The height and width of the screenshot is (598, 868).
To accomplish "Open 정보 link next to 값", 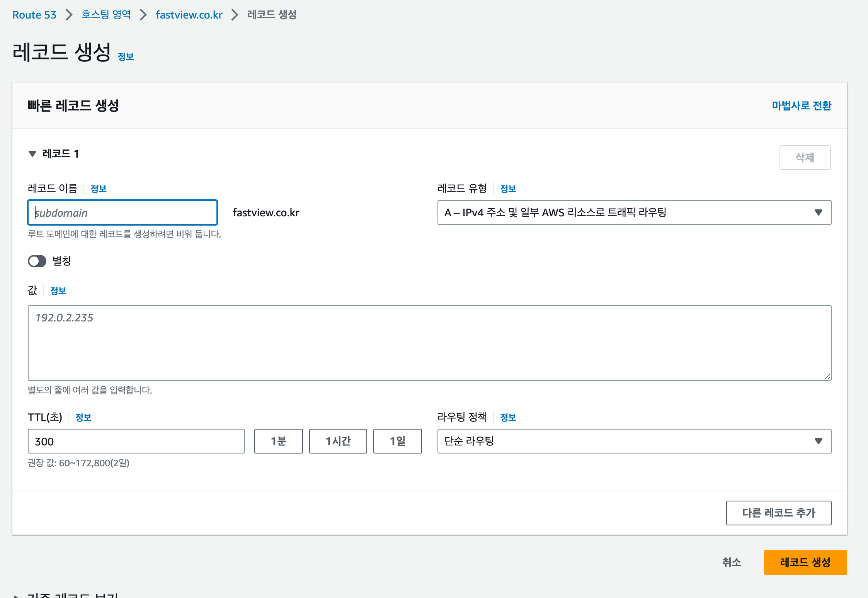I will click(x=58, y=291).
